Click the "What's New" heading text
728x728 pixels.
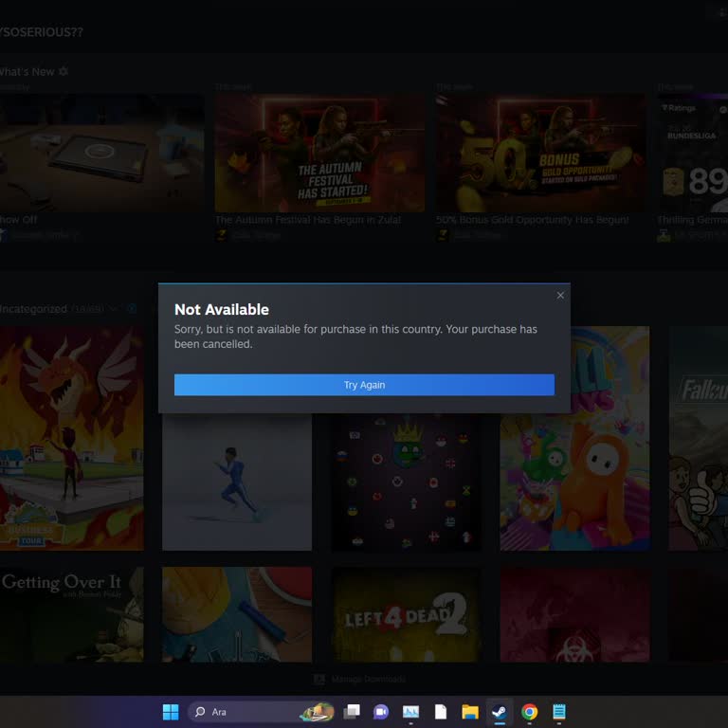point(27,71)
